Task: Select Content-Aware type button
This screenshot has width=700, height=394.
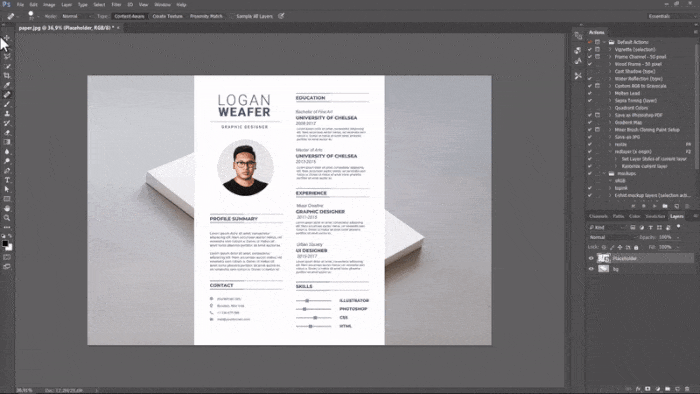Action: point(129,16)
